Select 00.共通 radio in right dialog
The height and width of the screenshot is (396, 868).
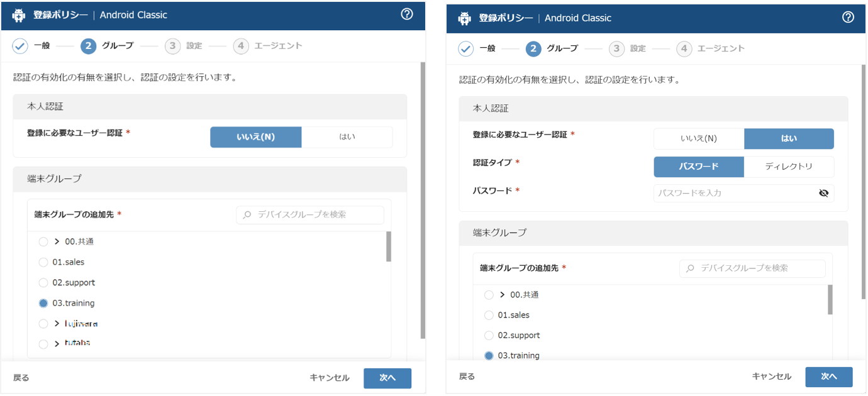[489, 295]
